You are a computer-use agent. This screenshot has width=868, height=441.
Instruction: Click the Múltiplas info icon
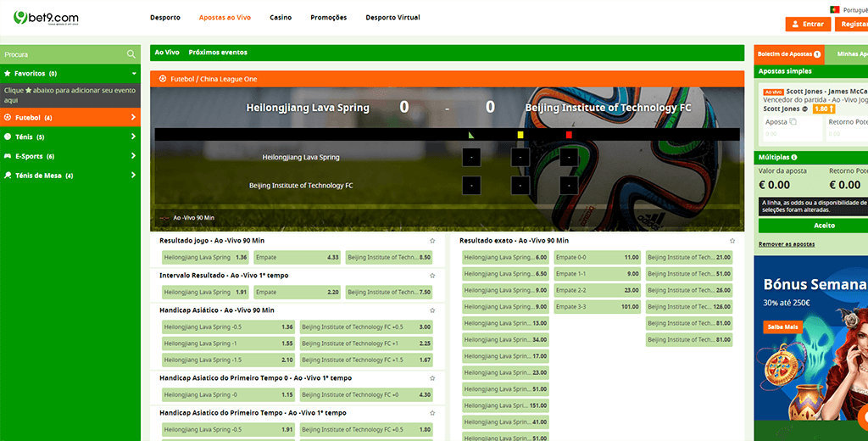[794, 158]
